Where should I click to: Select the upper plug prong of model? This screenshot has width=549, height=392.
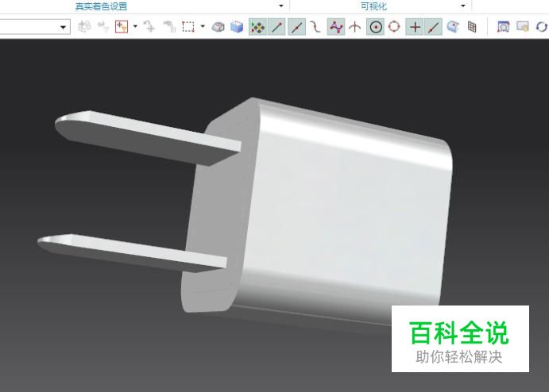point(147,137)
